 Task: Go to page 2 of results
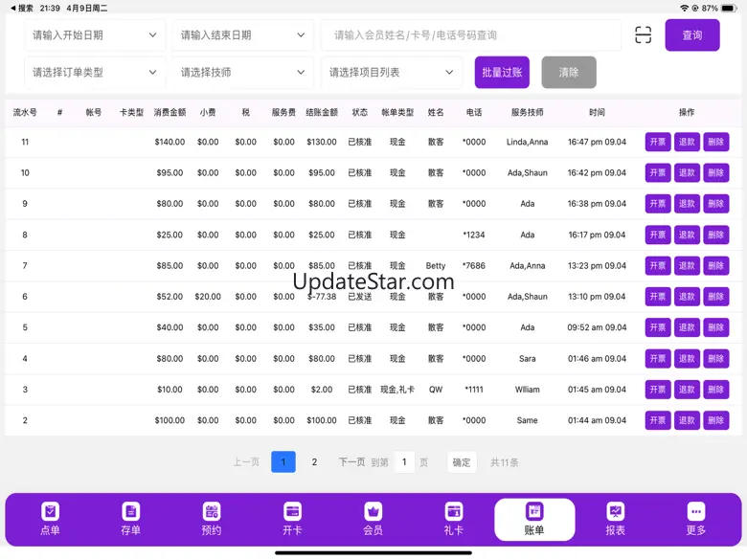(314, 462)
